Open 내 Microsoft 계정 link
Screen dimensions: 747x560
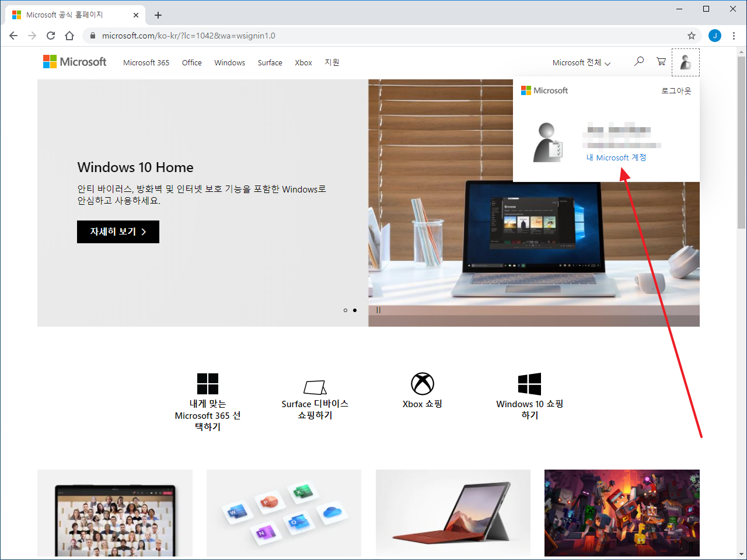point(616,157)
